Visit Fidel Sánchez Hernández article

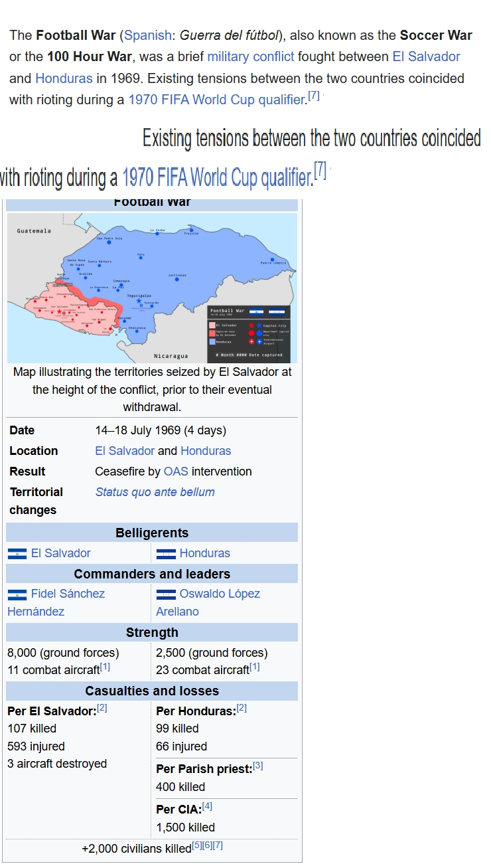tap(56, 603)
